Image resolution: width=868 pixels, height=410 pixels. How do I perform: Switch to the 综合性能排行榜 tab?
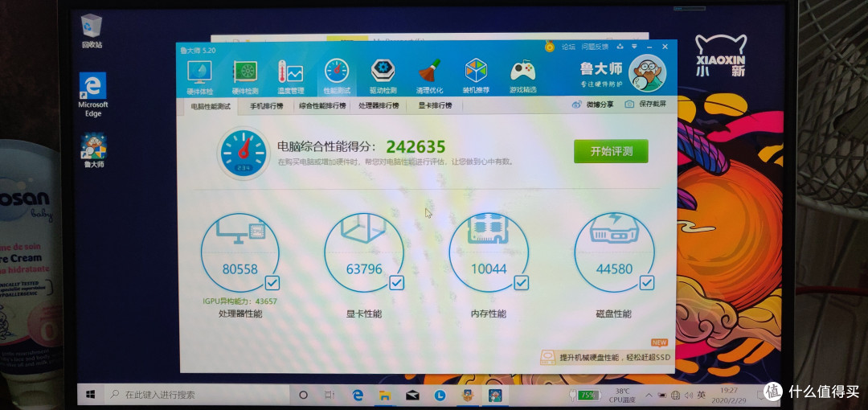pos(322,106)
